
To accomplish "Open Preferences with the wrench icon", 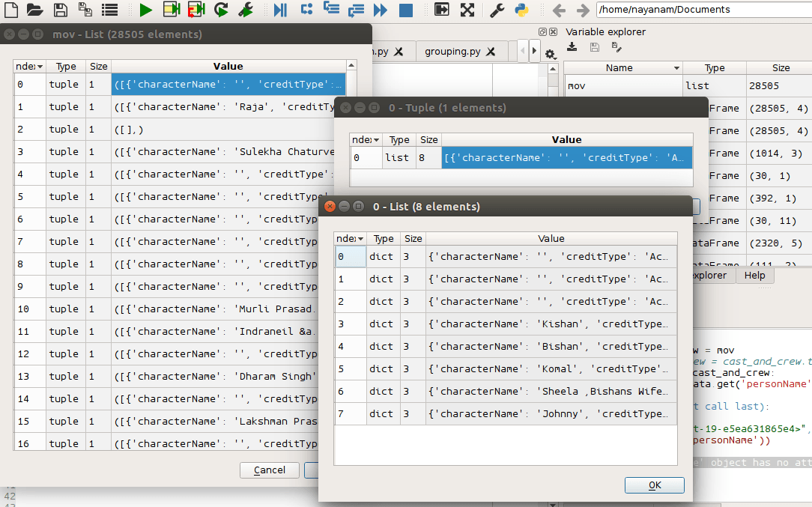I will pos(497,10).
